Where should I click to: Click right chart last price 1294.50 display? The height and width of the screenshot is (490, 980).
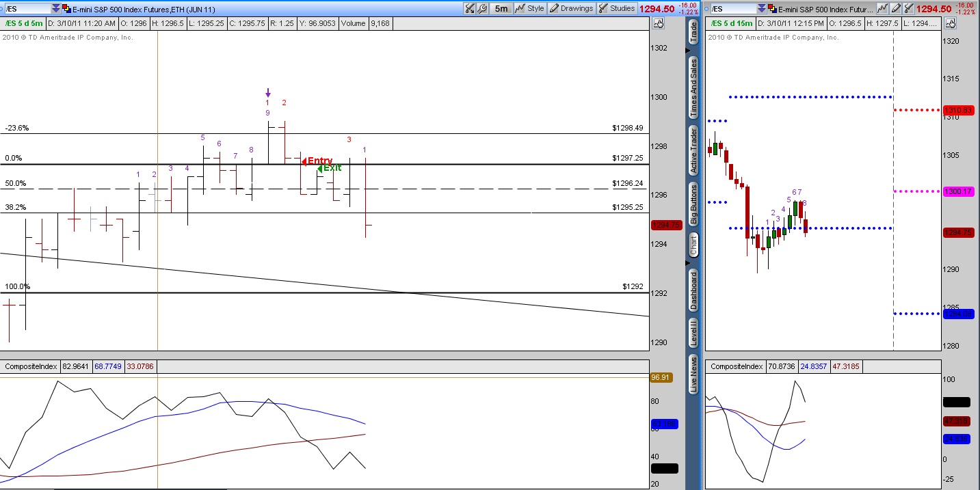934,9
